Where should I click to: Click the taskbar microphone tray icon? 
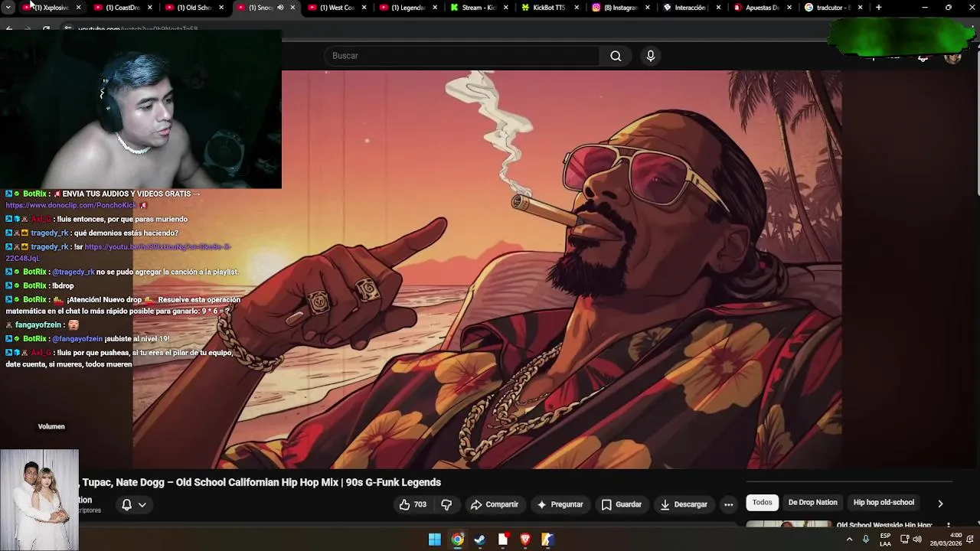866,540
